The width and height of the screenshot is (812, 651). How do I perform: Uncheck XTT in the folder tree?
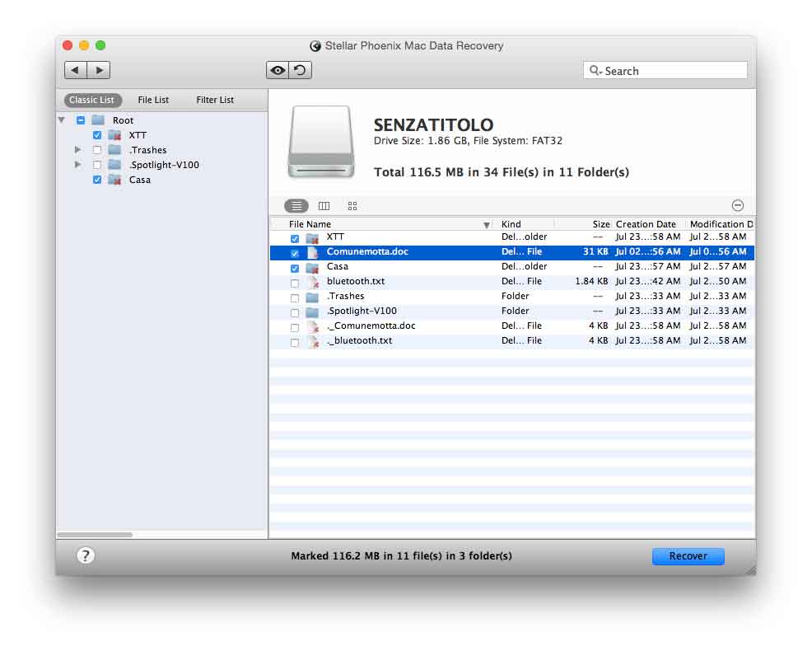(97, 135)
